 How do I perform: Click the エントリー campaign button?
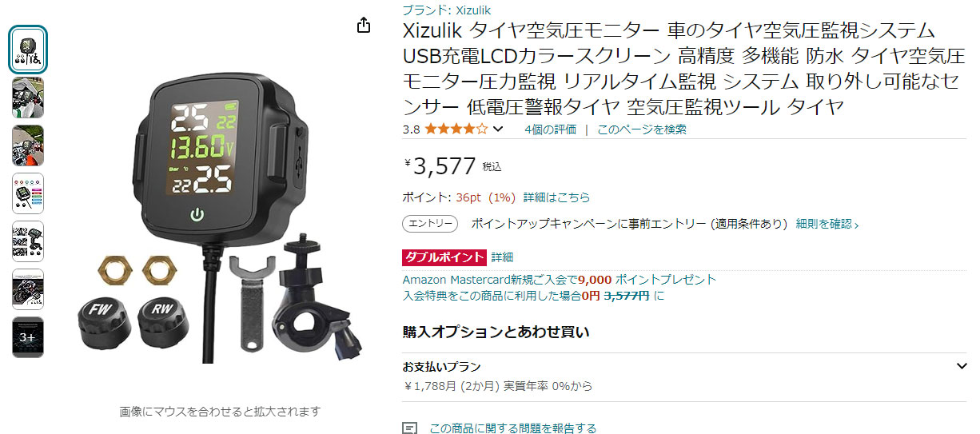point(430,224)
